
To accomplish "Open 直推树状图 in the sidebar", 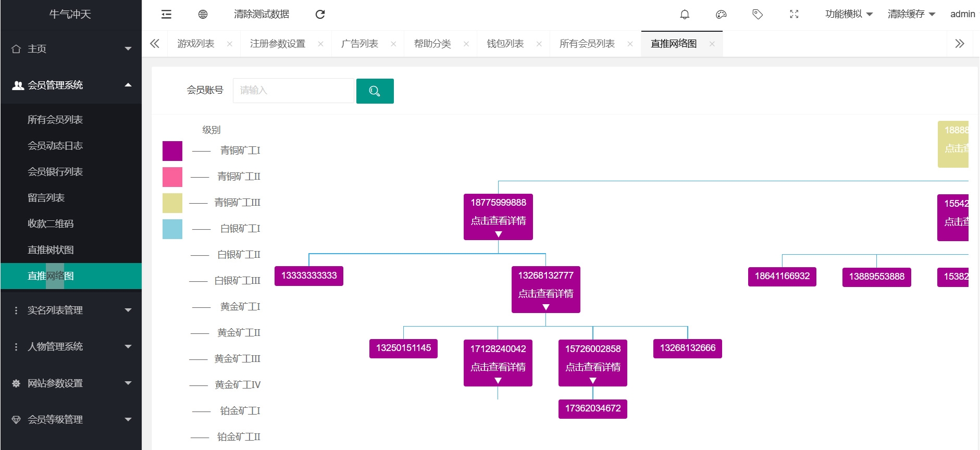I will coord(51,250).
